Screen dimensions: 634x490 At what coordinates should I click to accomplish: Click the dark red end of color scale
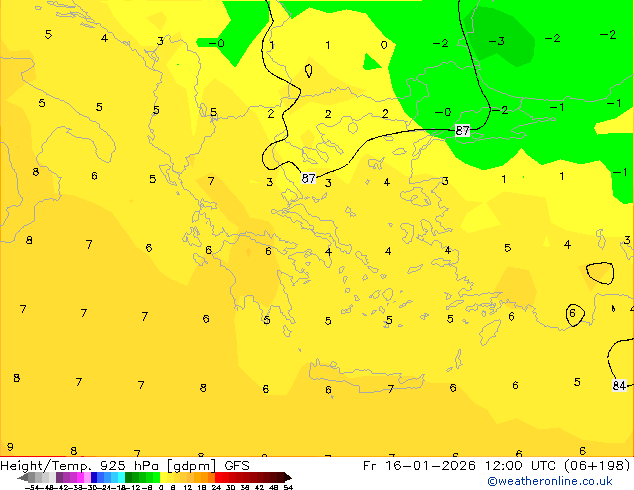tap(283, 478)
